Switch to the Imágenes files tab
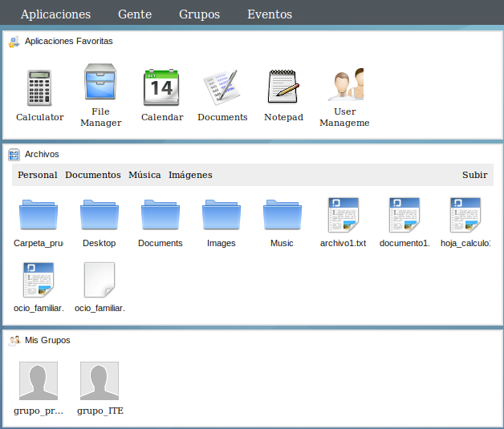 pyautogui.click(x=190, y=175)
